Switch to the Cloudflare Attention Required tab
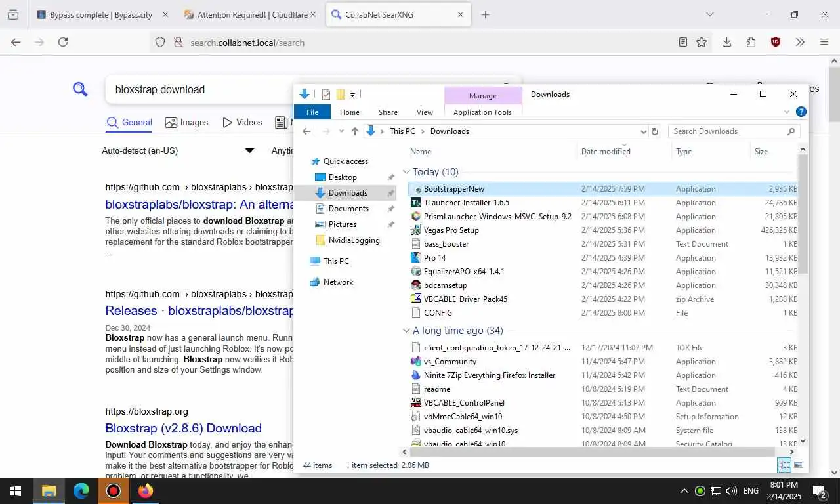This screenshot has height=504, width=840. pyautogui.click(x=249, y=14)
